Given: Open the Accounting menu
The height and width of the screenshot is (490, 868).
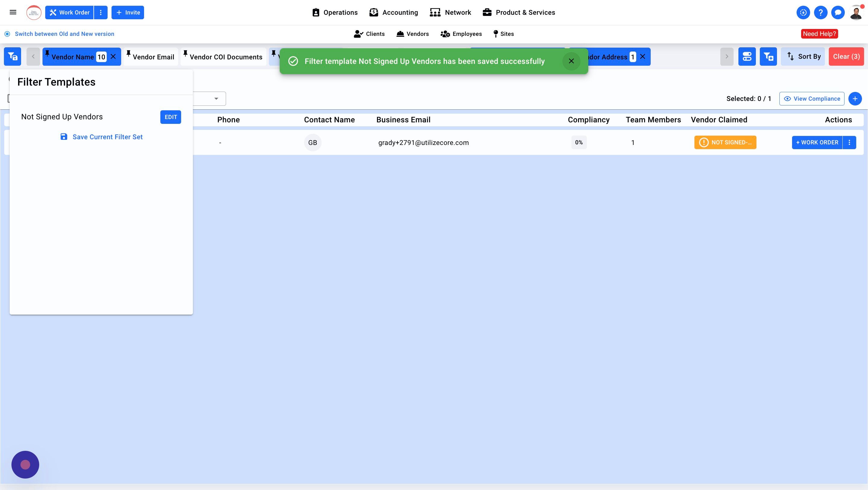Looking at the screenshot, I should pos(394,12).
